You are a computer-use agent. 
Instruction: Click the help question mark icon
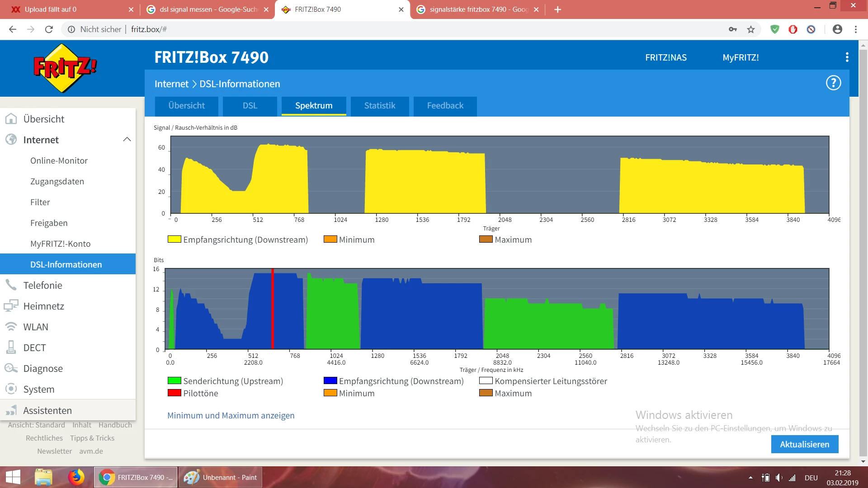(833, 83)
